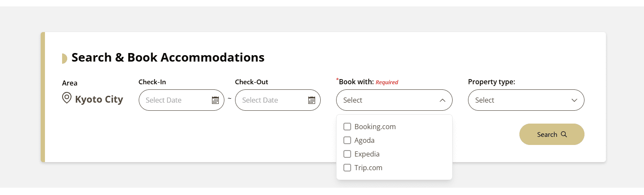Click the Book with Select dropdown field

[385, 100]
